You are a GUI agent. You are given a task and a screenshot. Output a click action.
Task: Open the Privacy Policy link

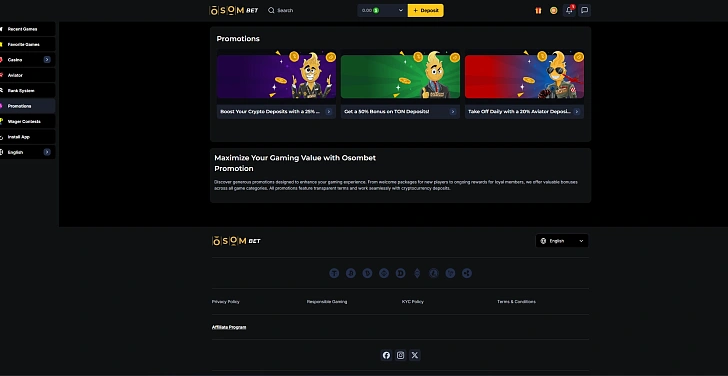pyautogui.click(x=226, y=302)
